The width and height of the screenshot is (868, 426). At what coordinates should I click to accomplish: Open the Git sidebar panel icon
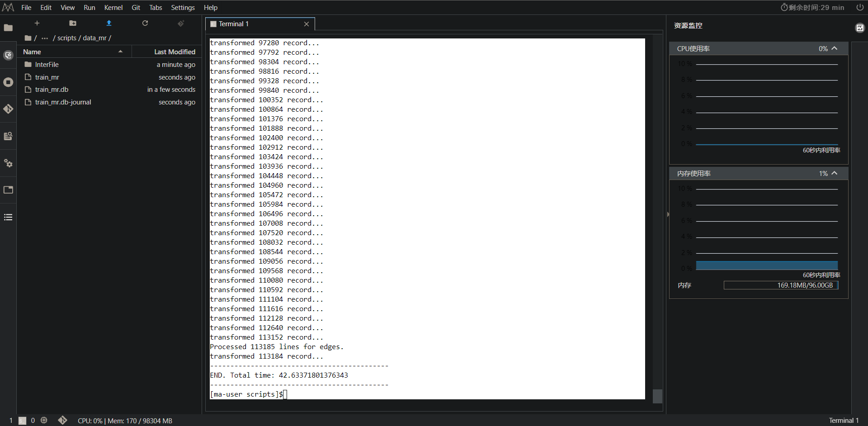tap(8, 109)
